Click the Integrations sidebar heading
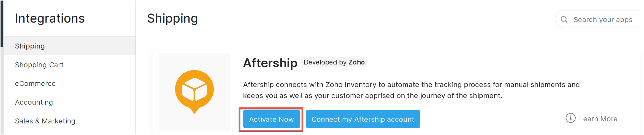The width and height of the screenshot is (644, 135). click(50, 18)
